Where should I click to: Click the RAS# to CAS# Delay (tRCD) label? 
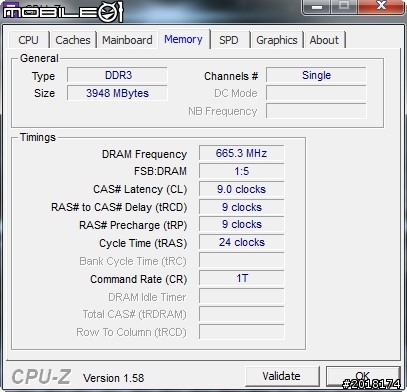(119, 207)
